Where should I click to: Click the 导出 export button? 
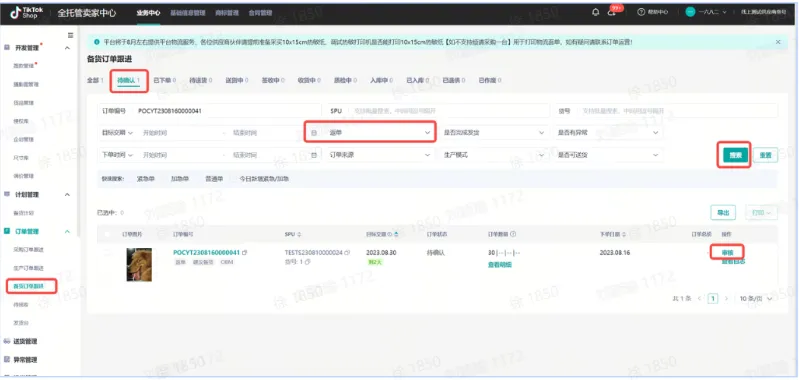(x=723, y=213)
